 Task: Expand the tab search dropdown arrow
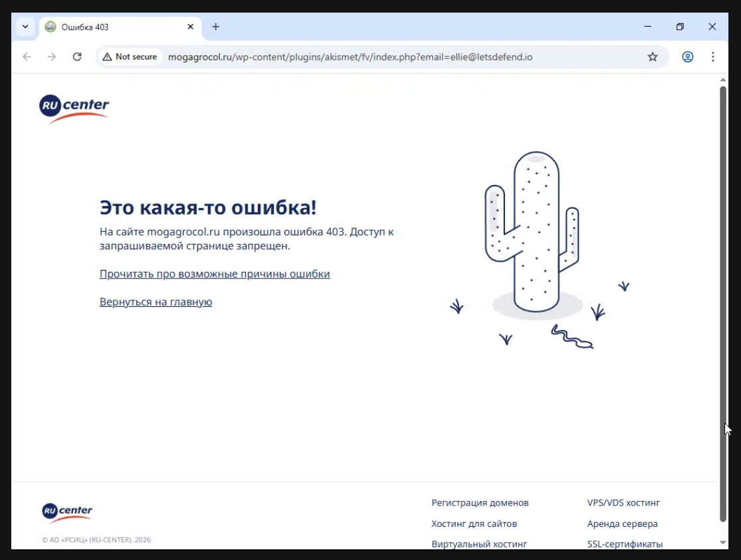pyautogui.click(x=25, y=27)
